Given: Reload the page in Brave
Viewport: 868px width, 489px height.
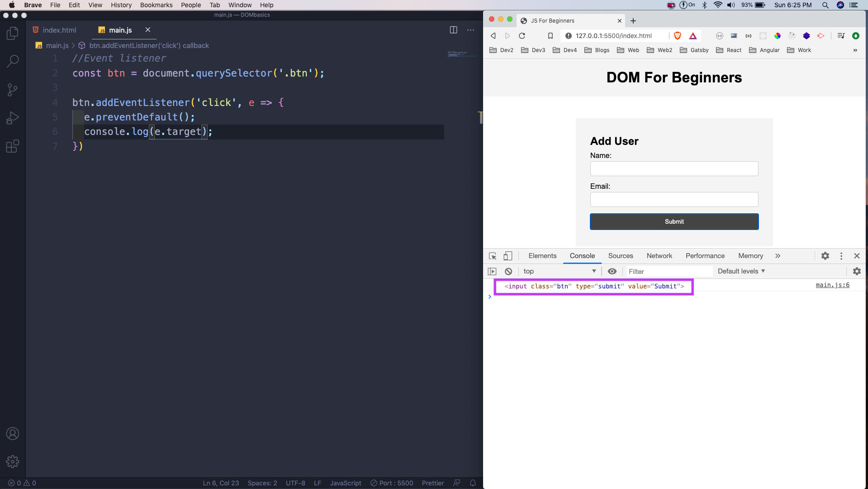Looking at the screenshot, I should coord(522,36).
